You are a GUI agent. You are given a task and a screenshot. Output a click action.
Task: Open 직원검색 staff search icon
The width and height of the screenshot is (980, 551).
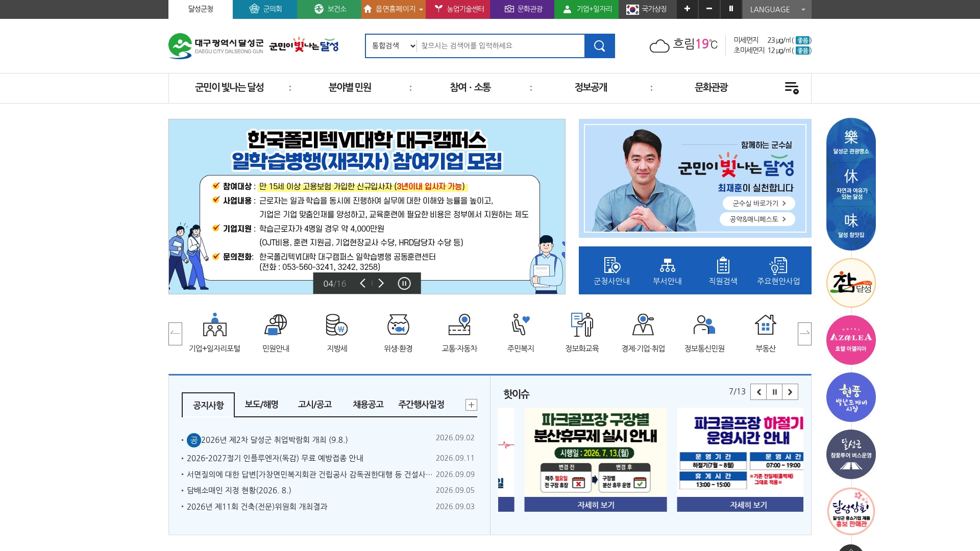coord(723,270)
